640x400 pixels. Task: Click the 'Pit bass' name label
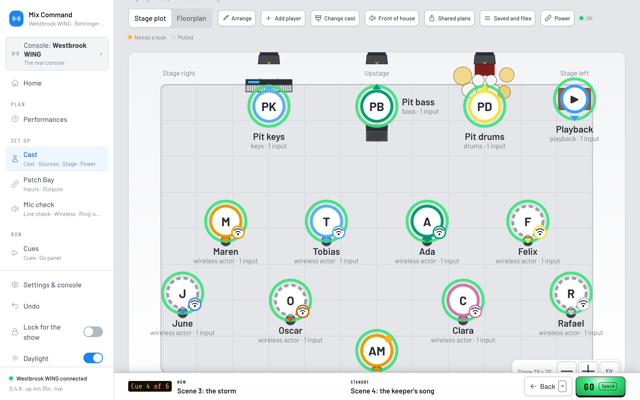coord(418,102)
